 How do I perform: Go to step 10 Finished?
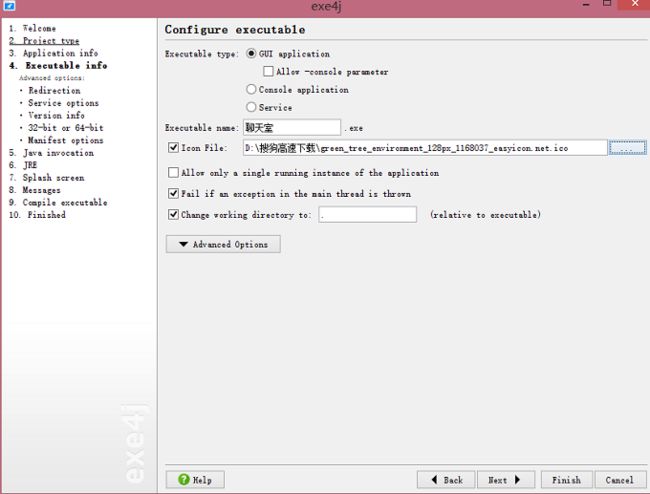pyautogui.click(x=37, y=215)
